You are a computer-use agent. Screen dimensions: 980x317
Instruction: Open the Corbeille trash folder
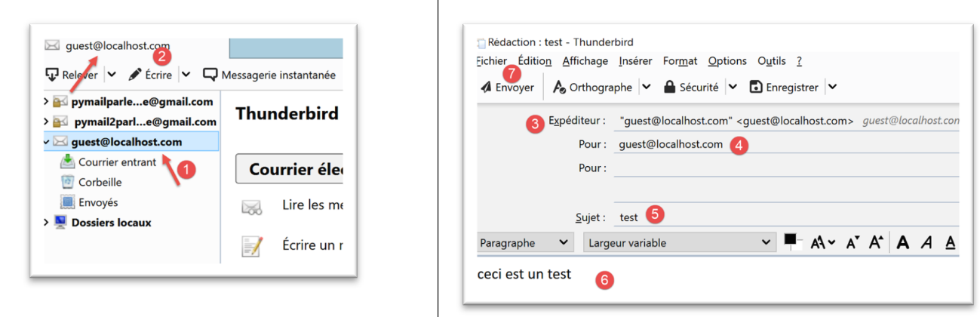[100, 182]
